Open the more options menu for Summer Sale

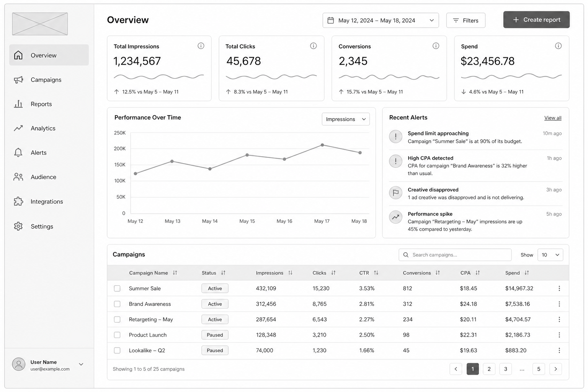click(559, 288)
